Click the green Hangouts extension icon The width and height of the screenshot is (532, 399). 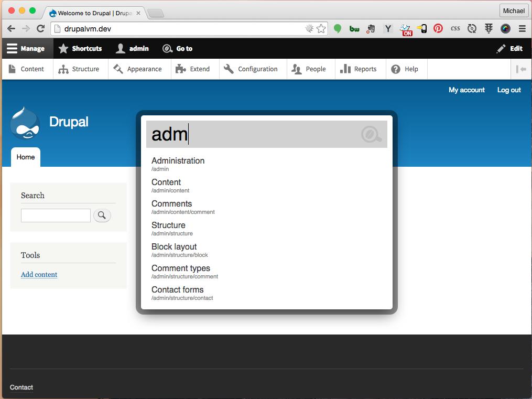coord(337,29)
